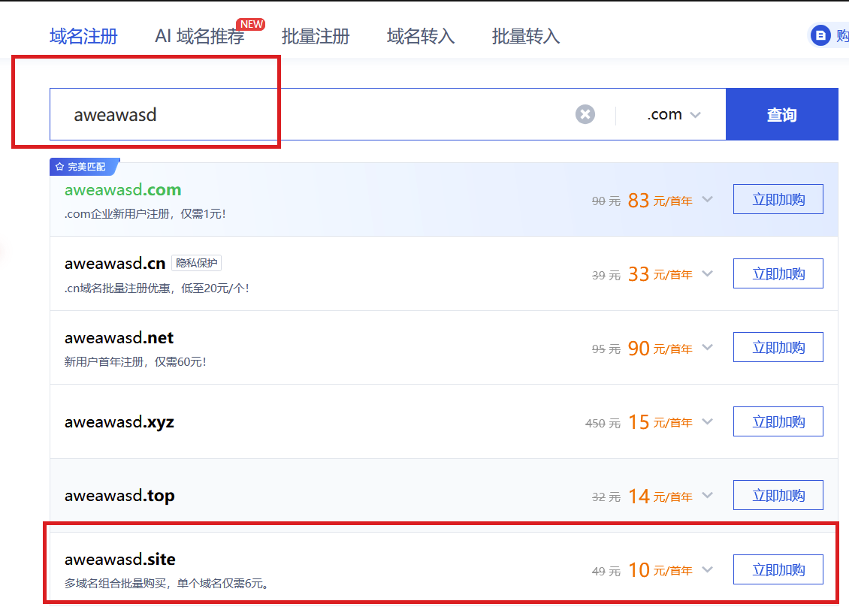
Task: Click the .cn域名批量注册优惠 promo text
Action: 157,288
